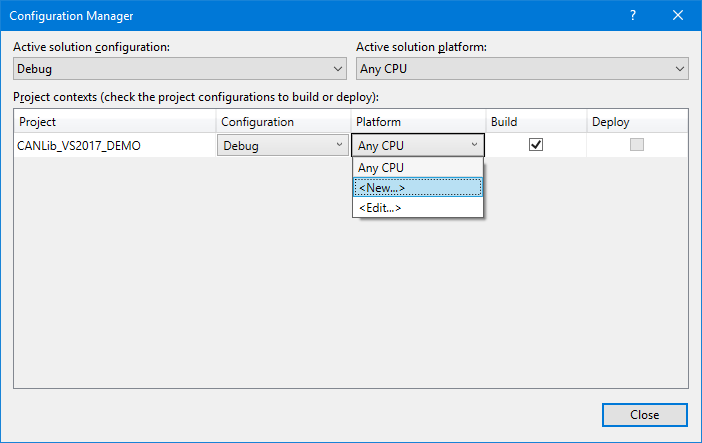The image size is (702, 443).
Task: Click the Configuration Manager title bar
Action: click(300, 16)
